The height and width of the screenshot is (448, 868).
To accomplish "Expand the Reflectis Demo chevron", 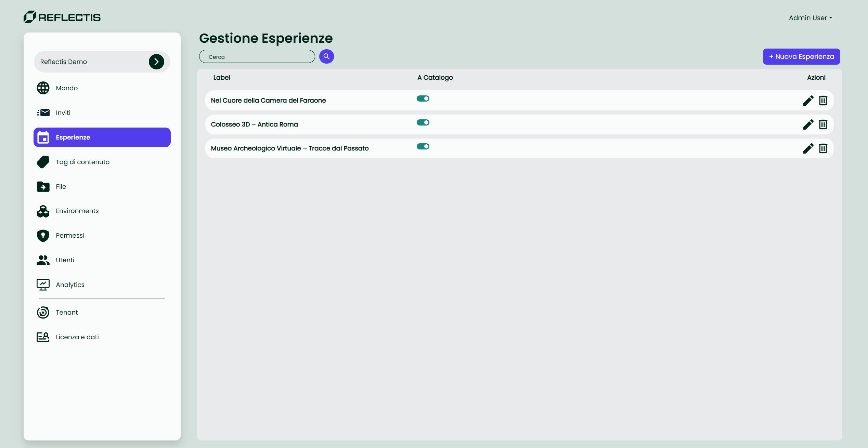I will click(x=156, y=62).
